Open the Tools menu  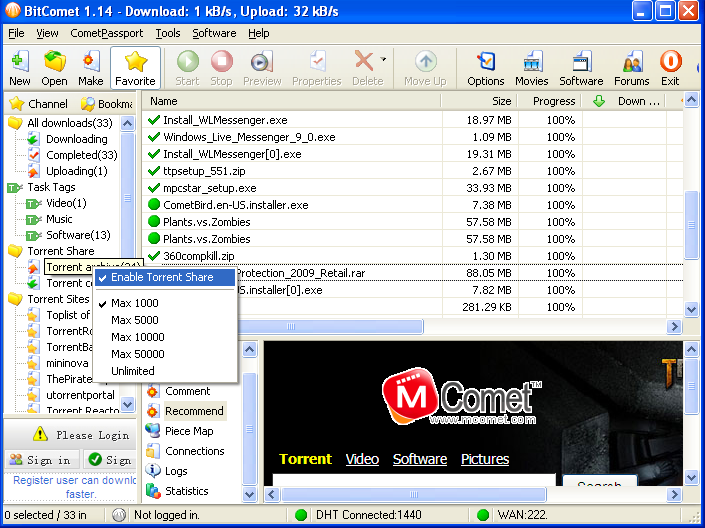(x=168, y=33)
